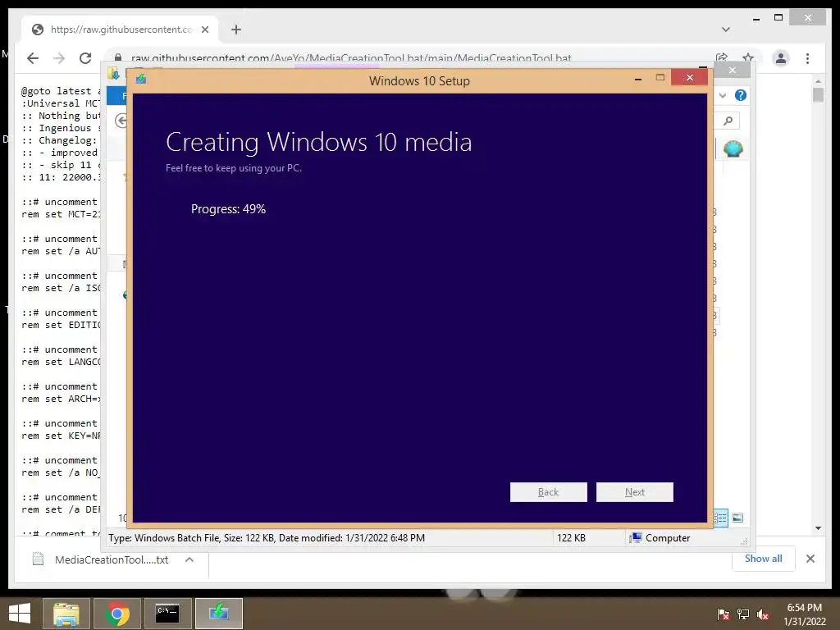Open File Explorer help icon

click(741, 95)
